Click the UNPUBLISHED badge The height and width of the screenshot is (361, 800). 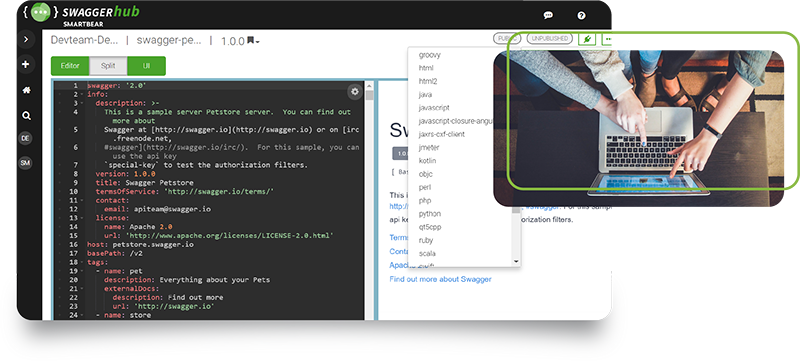550,38
